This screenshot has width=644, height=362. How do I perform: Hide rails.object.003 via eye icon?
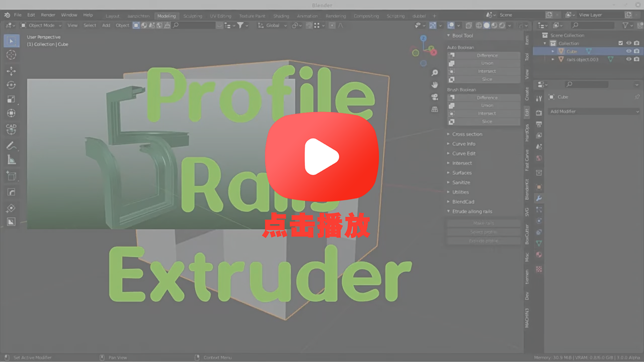coord(629,59)
